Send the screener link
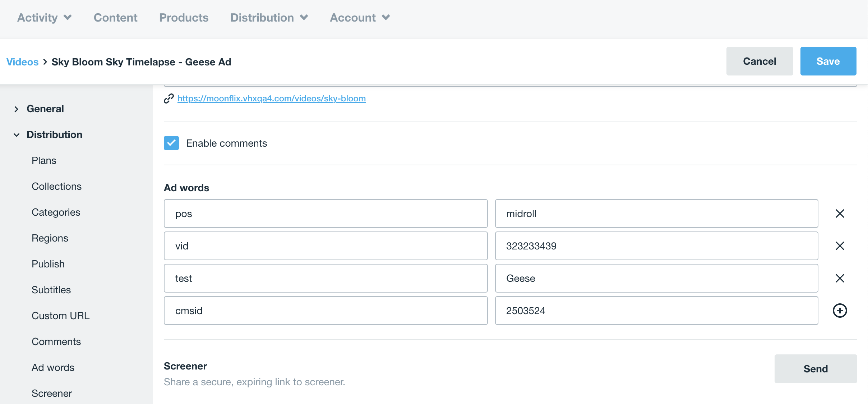 pos(815,369)
